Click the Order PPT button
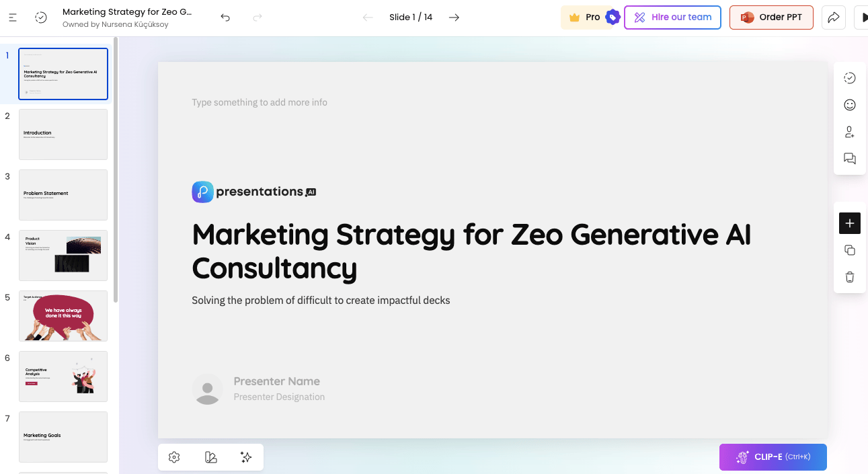 [771, 17]
